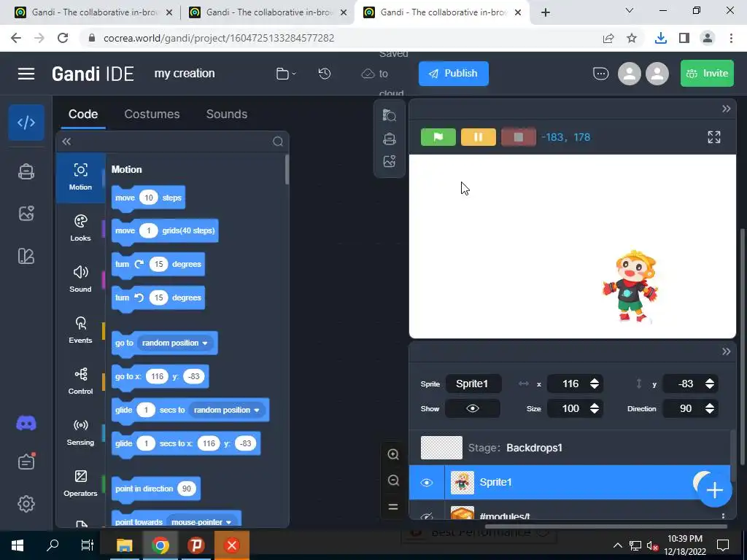Open the robot assistant sidebar icon
The height and width of the screenshot is (560, 747).
[26, 171]
